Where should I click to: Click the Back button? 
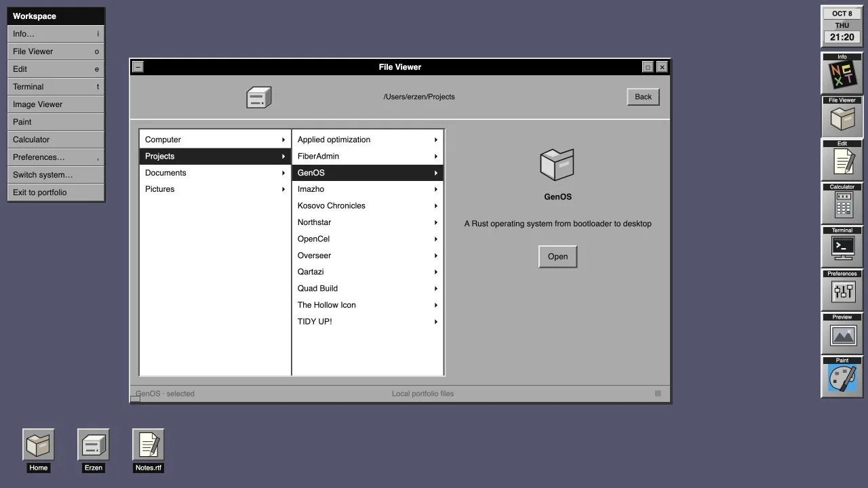(643, 97)
